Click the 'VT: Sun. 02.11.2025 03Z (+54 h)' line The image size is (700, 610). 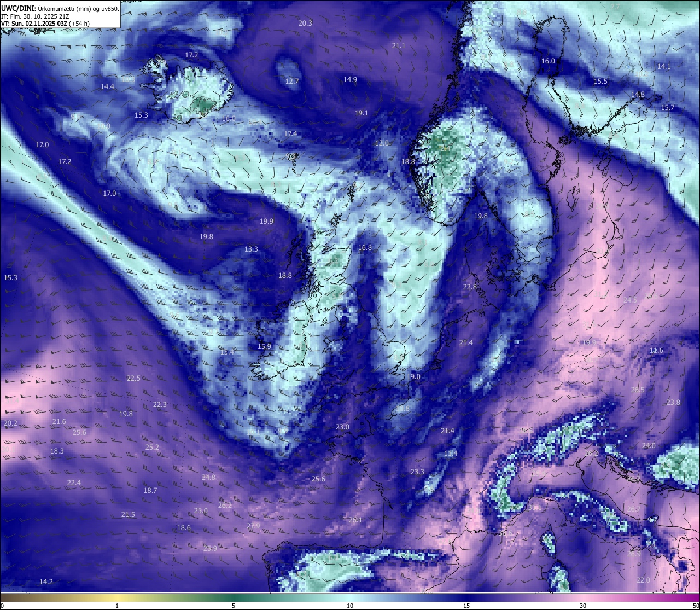pyautogui.click(x=45, y=24)
